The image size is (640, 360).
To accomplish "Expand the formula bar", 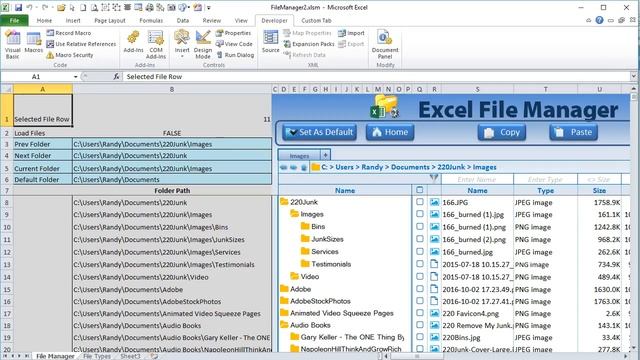I will pyautogui.click(x=633, y=76).
